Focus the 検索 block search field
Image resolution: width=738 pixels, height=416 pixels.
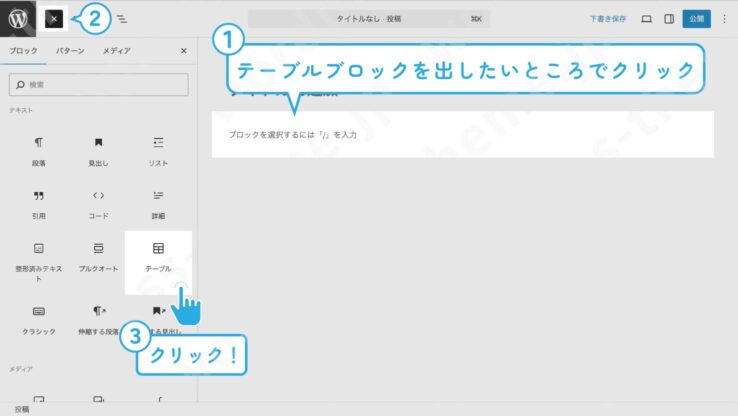coord(99,85)
